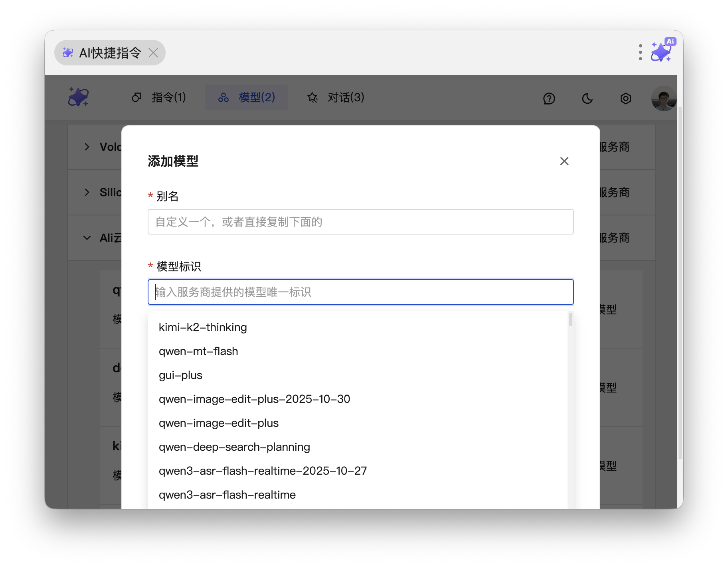The image size is (728, 568).
Task: Expand the Volc provider row
Action: point(87,147)
